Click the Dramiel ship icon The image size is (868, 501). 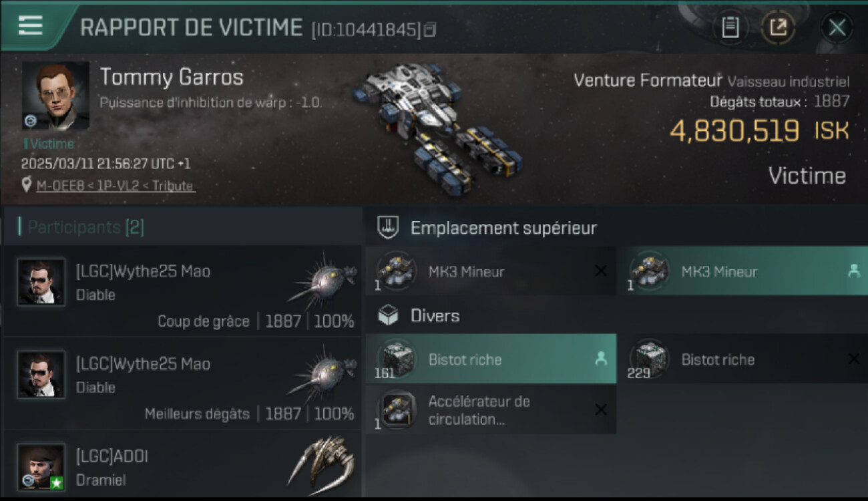pos(323,461)
